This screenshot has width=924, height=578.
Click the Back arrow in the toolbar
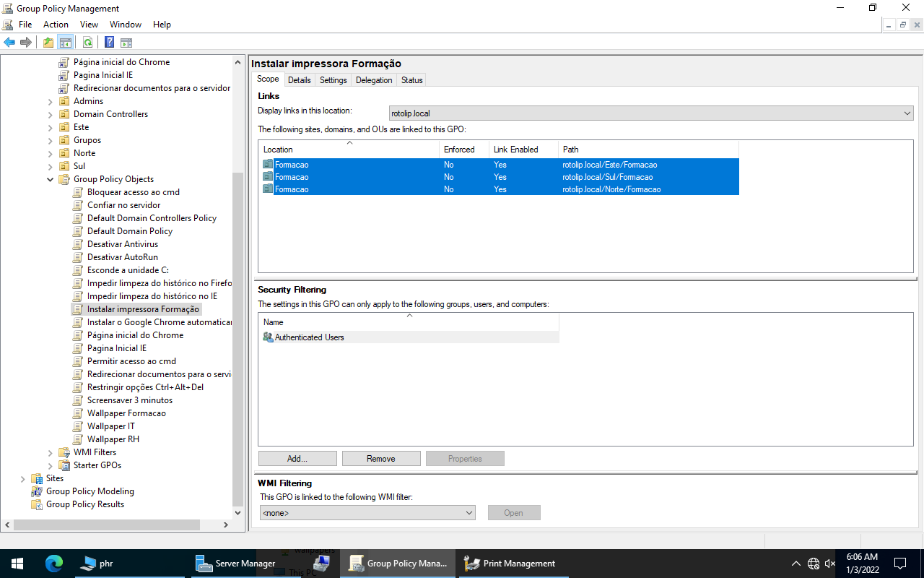9,42
